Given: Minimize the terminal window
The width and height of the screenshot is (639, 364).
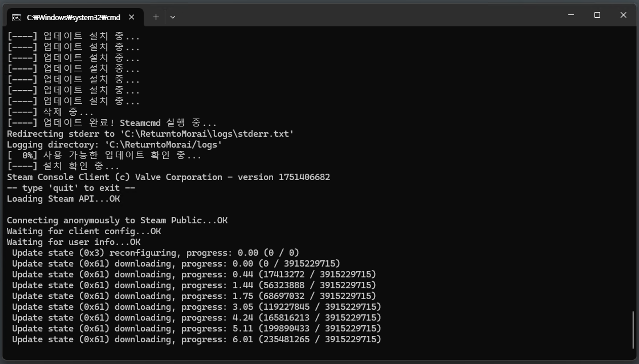Looking at the screenshot, I should [x=571, y=15].
